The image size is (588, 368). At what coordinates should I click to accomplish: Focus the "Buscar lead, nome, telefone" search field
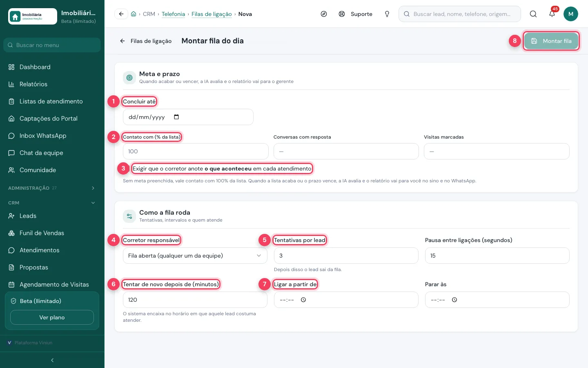pyautogui.click(x=460, y=14)
